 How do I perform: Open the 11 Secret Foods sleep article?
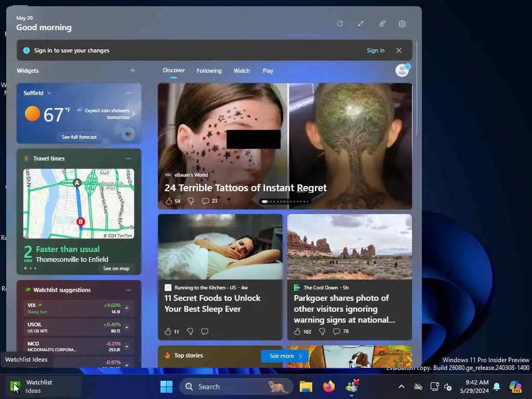(212, 303)
